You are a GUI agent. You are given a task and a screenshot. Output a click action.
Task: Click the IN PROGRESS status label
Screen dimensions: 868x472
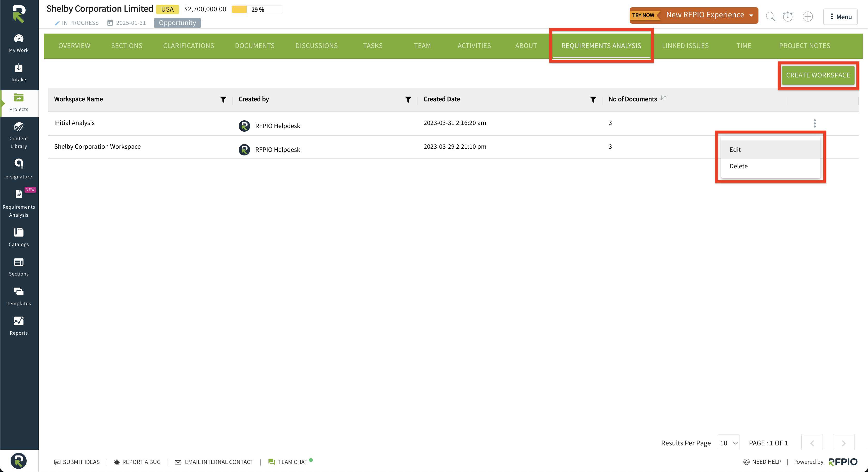coord(80,23)
